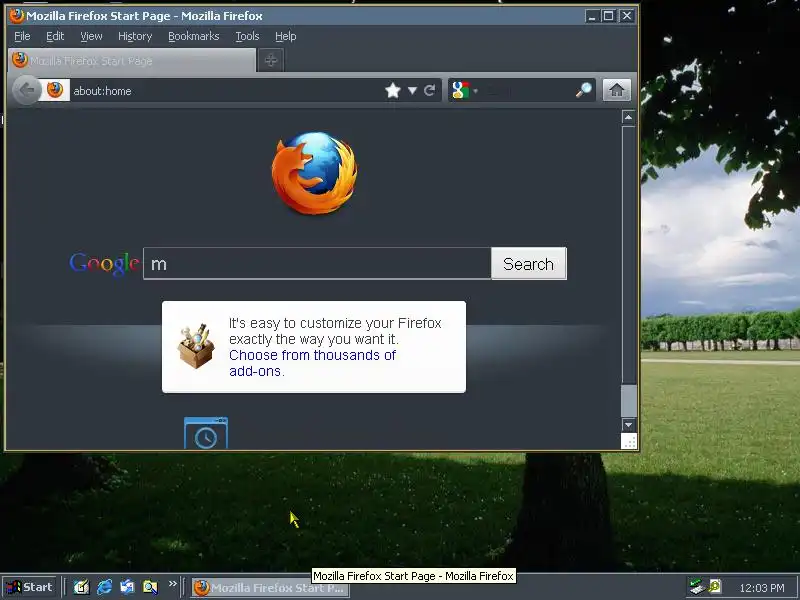Click the scrollbar up arrow
Image resolution: width=800 pixels, height=600 pixels.
pos(629,117)
